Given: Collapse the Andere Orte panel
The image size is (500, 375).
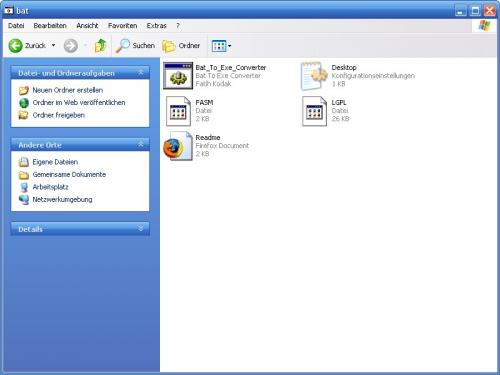Looking at the screenshot, I should (141, 144).
